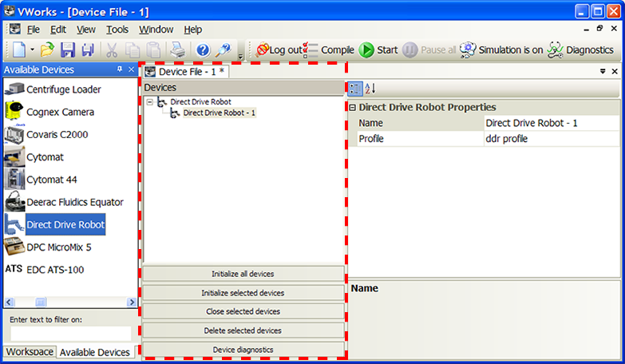Click the Print icon in toolbar

(176, 49)
